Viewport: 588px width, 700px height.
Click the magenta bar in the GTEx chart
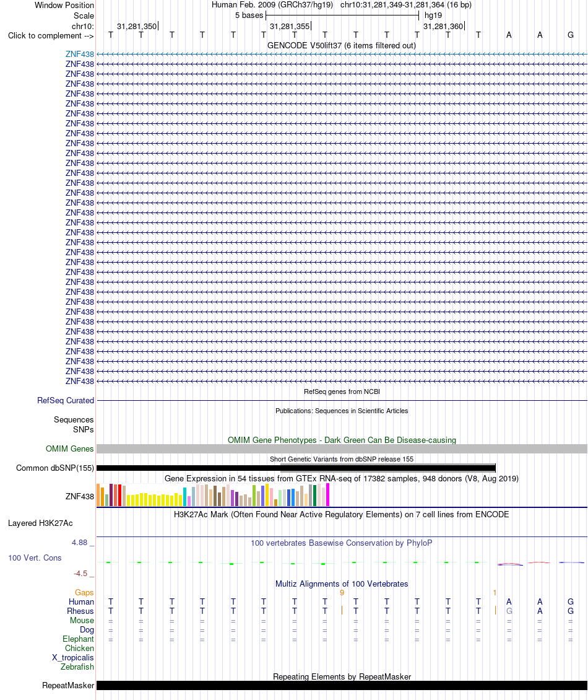pyautogui.click(x=327, y=495)
